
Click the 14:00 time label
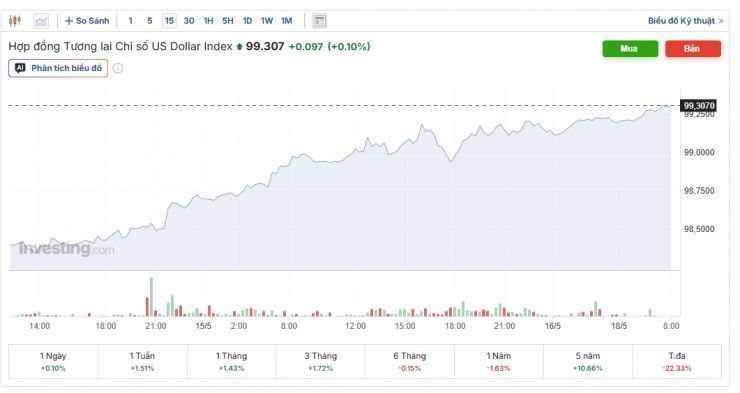(39, 326)
